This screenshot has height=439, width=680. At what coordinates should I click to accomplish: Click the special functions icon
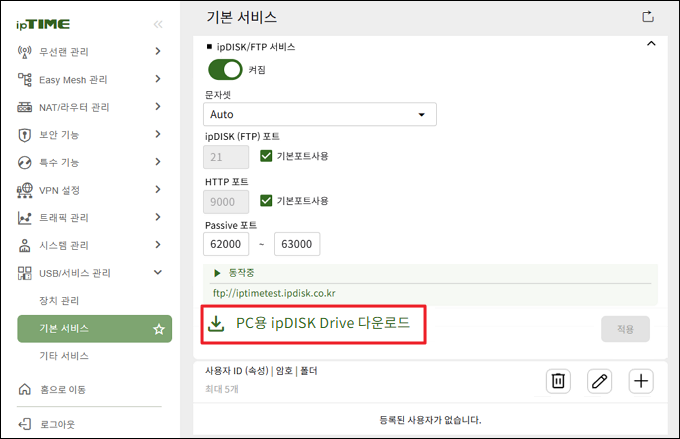(24, 163)
